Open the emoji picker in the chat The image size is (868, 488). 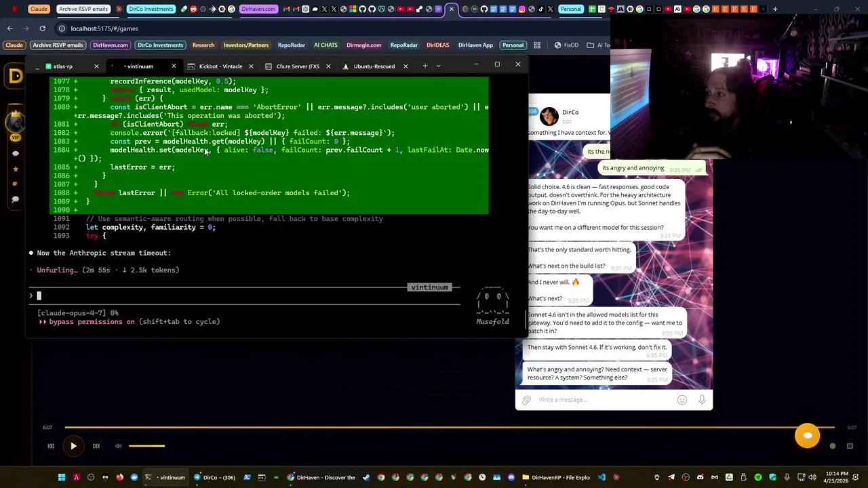coord(682,400)
